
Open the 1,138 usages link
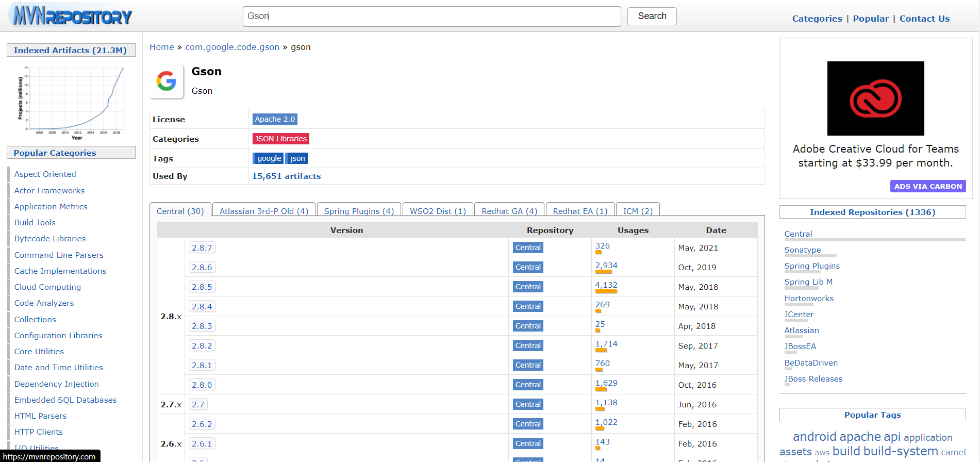[606, 403]
